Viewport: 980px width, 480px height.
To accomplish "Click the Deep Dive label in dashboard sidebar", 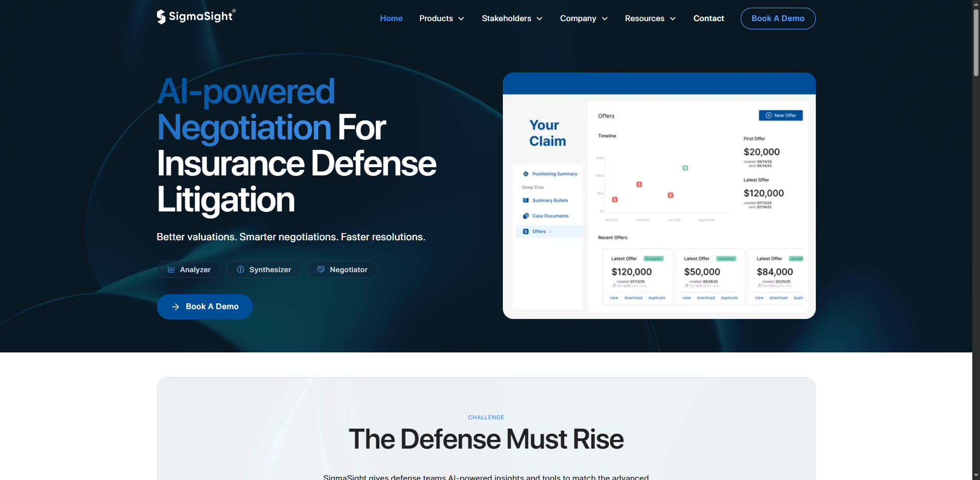I will [x=533, y=187].
